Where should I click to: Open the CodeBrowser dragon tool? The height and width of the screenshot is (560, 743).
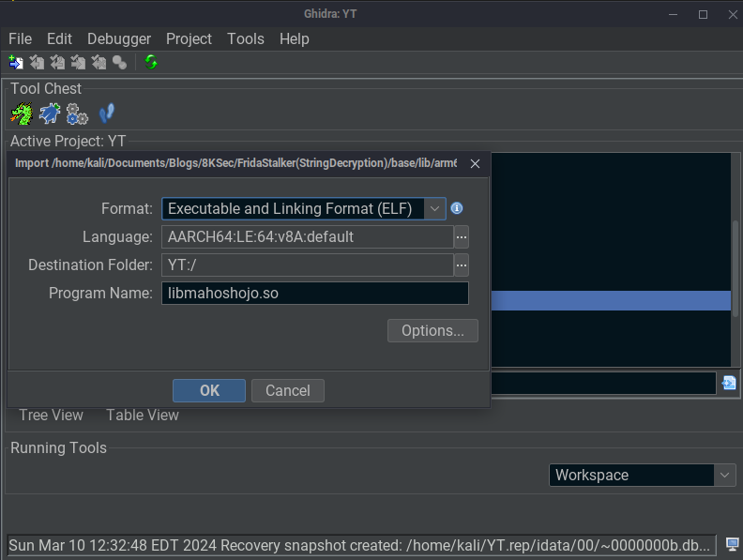pyautogui.click(x=21, y=114)
